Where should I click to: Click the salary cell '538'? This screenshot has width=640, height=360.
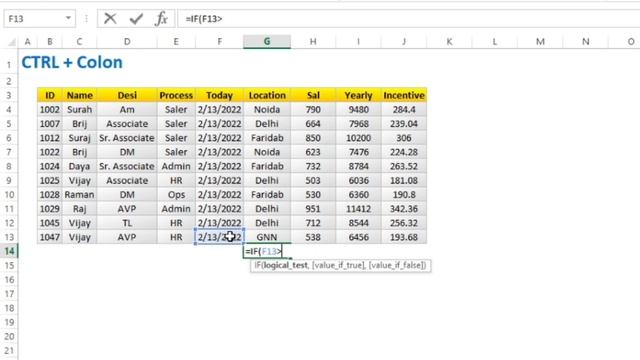[x=313, y=237]
